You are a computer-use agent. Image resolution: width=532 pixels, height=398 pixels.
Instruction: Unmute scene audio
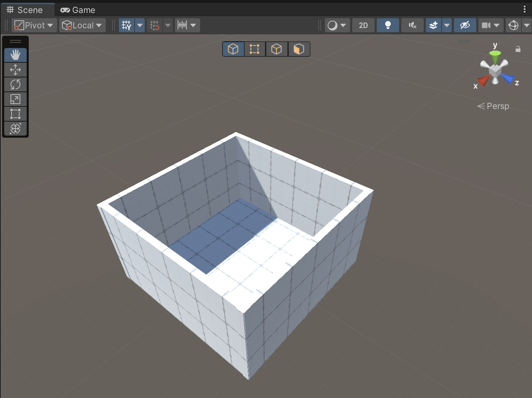coord(412,25)
